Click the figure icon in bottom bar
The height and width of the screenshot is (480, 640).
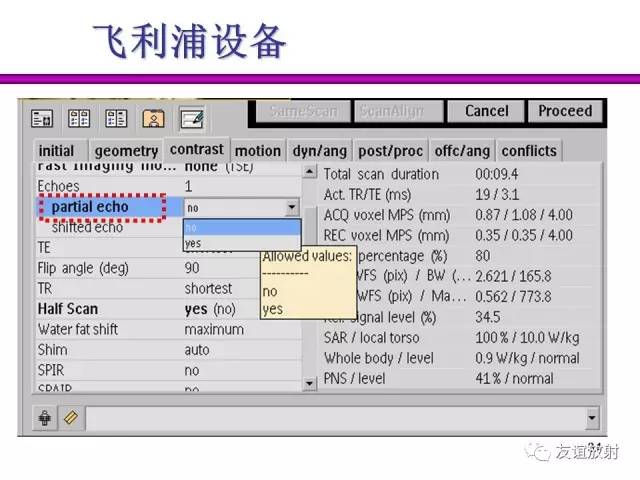45,418
